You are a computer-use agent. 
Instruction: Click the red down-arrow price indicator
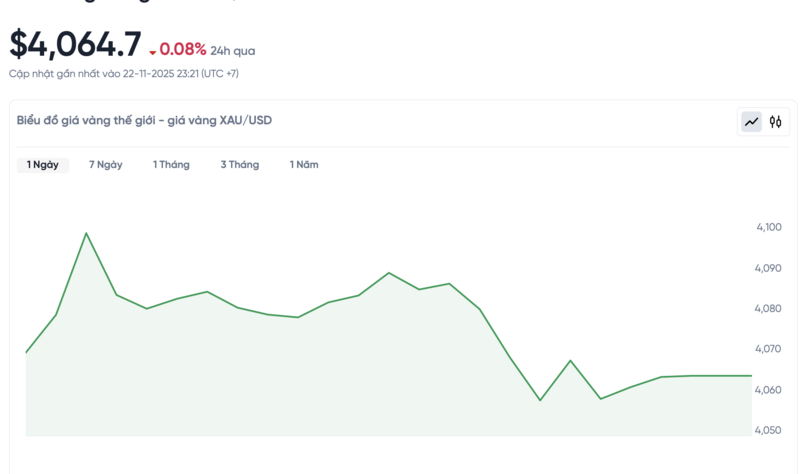coord(153,52)
